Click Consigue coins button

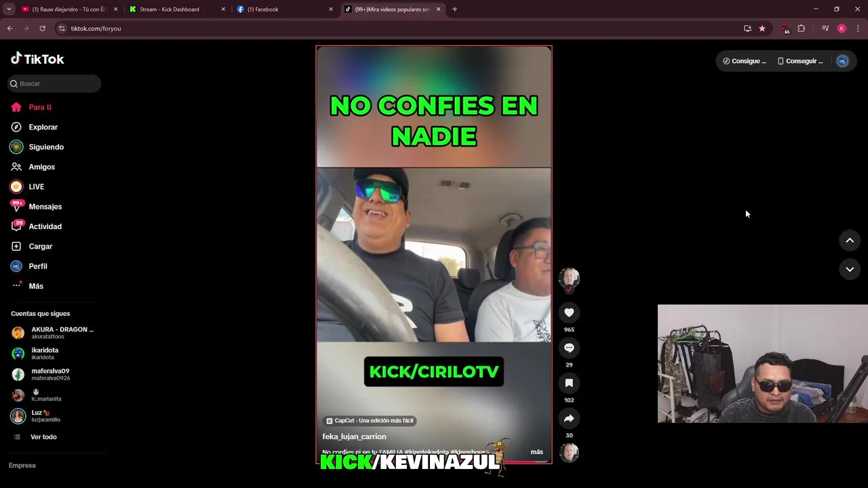click(x=745, y=61)
